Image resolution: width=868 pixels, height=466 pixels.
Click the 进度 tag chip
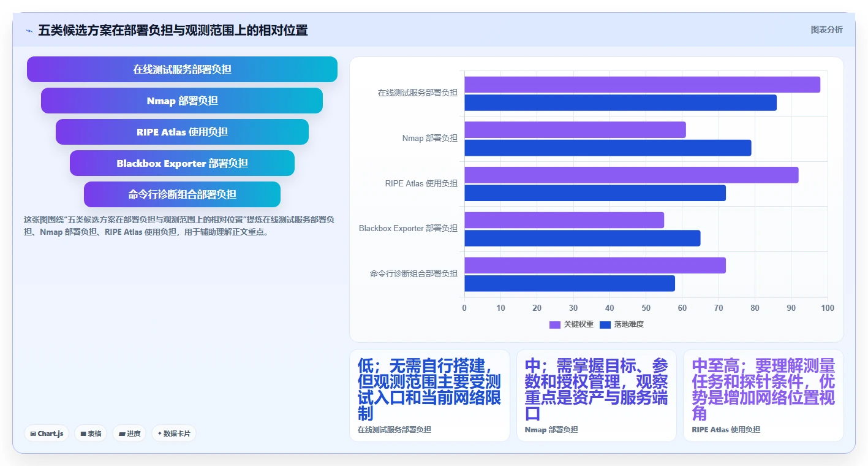point(129,434)
